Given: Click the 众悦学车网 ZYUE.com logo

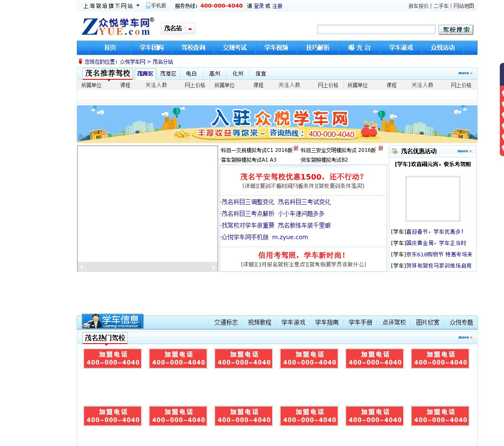Looking at the screenshot, I should 118,26.
